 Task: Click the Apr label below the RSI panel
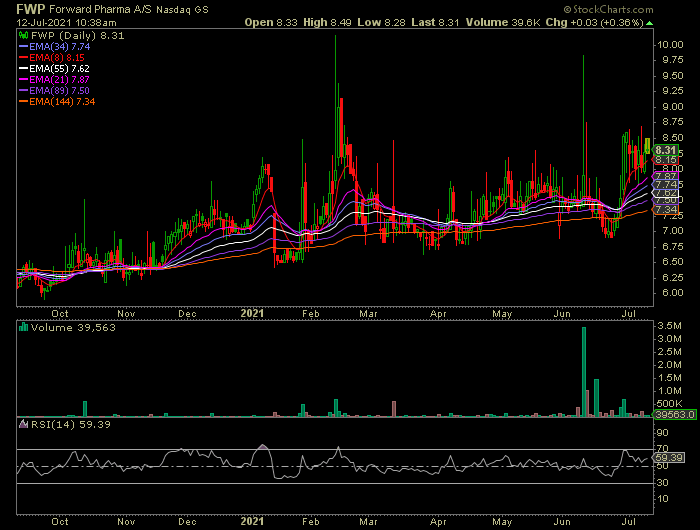tap(438, 522)
